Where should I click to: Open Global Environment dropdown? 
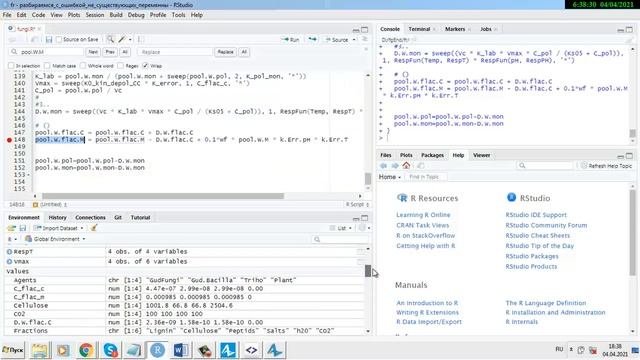click(x=55, y=239)
